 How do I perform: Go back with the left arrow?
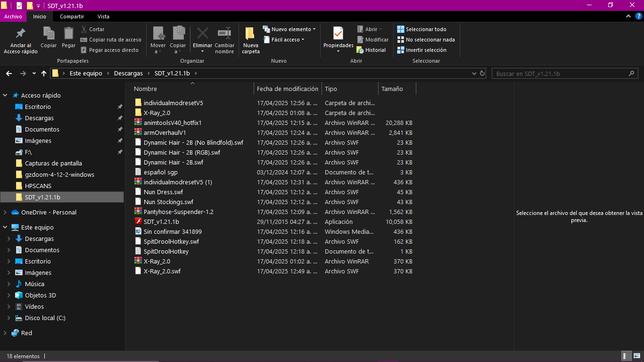pyautogui.click(x=9, y=74)
